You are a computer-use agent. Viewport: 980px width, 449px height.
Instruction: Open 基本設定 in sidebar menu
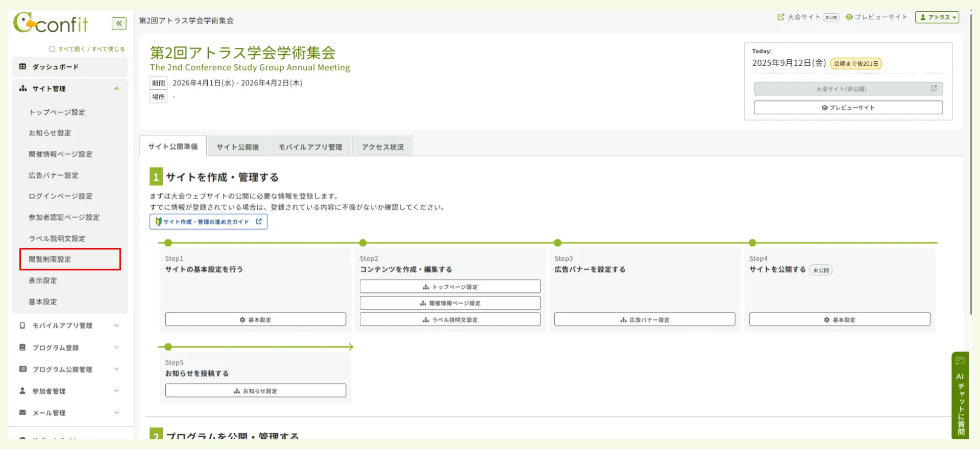pos(42,302)
